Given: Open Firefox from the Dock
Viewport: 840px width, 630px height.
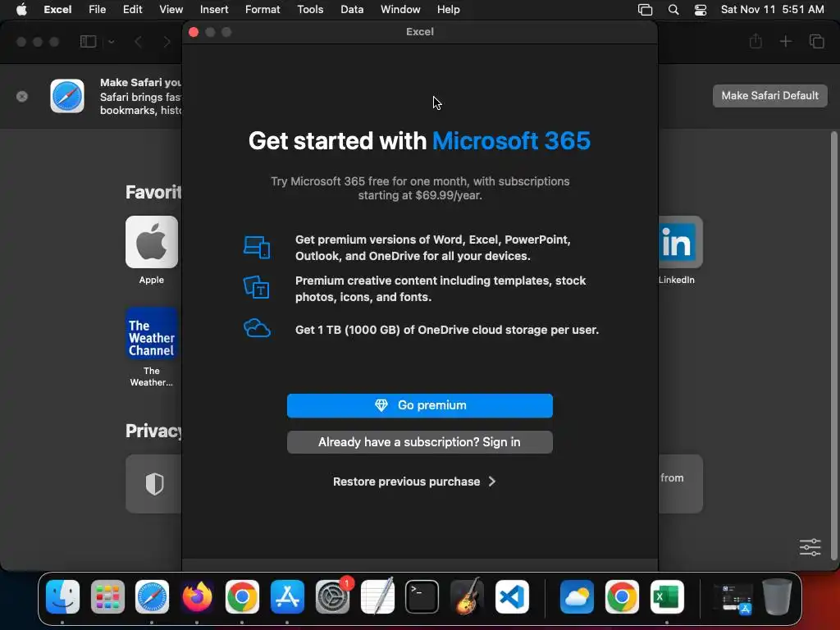Looking at the screenshot, I should point(197,597).
